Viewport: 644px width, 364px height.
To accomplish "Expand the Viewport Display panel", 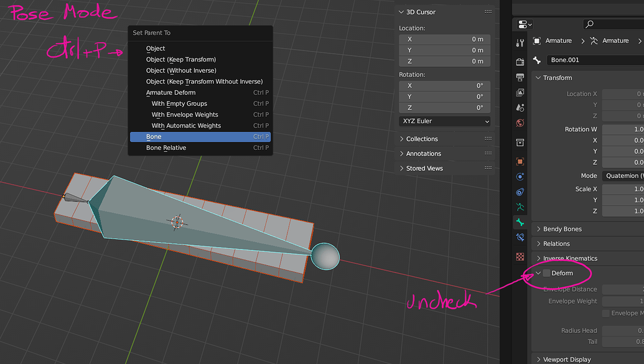I will click(x=538, y=360).
